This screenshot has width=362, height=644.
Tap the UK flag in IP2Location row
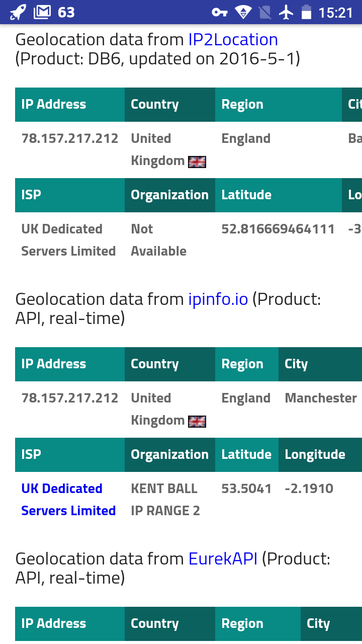[197, 162]
